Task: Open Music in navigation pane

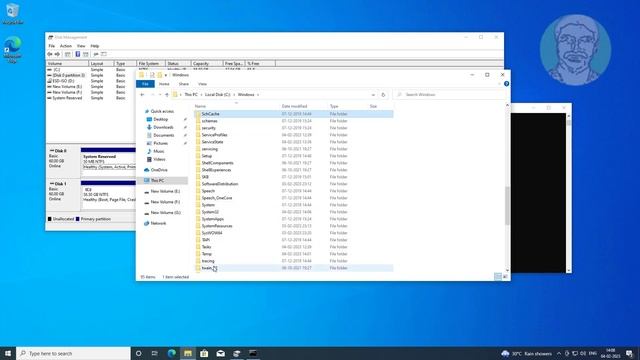Action: click(158, 151)
